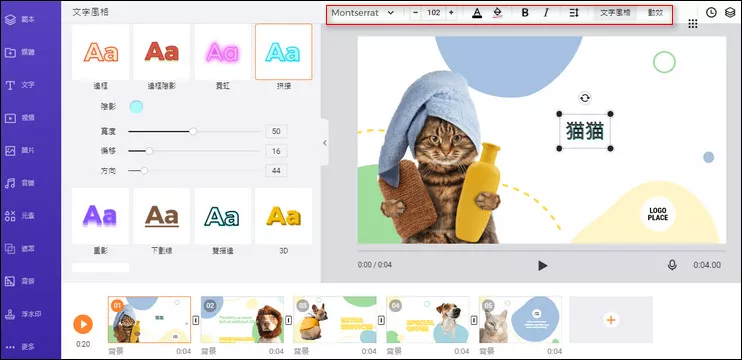Open the 元素 elements icon in sidebar
Screen dimensions: 742x360
(x=10, y=216)
